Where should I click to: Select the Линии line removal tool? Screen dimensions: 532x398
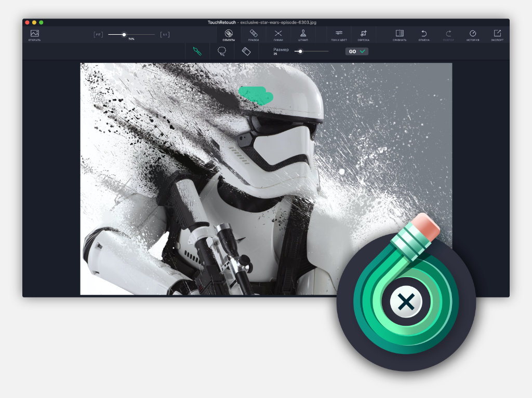pos(278,35)
